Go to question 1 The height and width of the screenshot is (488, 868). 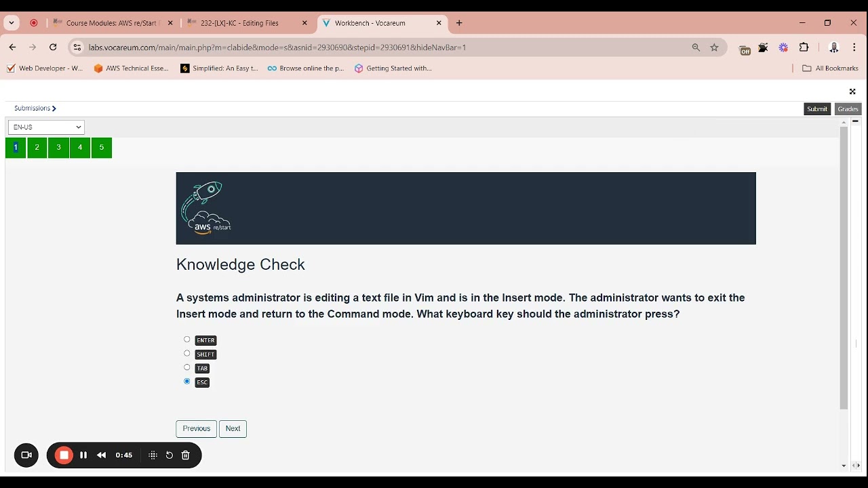pyautogui.click(x=16, y=148)
